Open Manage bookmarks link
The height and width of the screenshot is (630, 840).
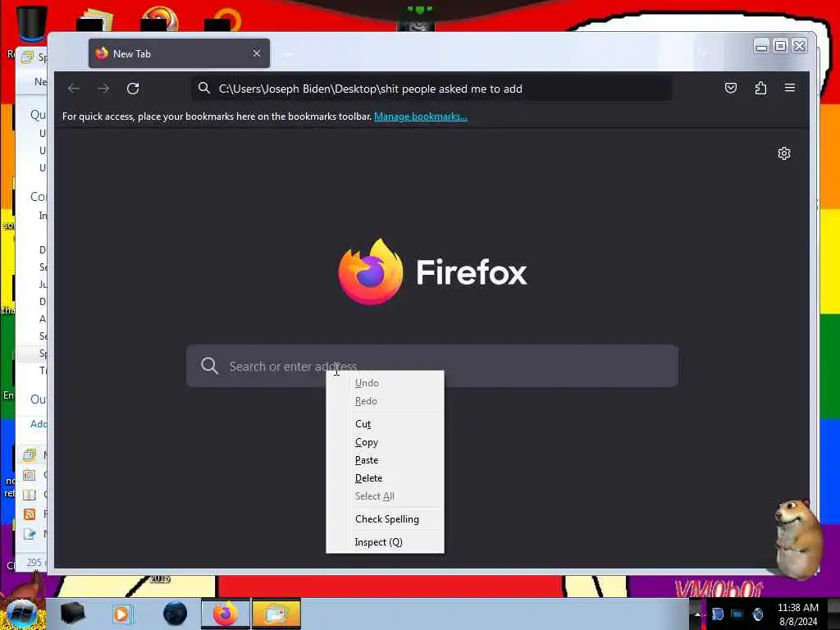pos(421,116)
